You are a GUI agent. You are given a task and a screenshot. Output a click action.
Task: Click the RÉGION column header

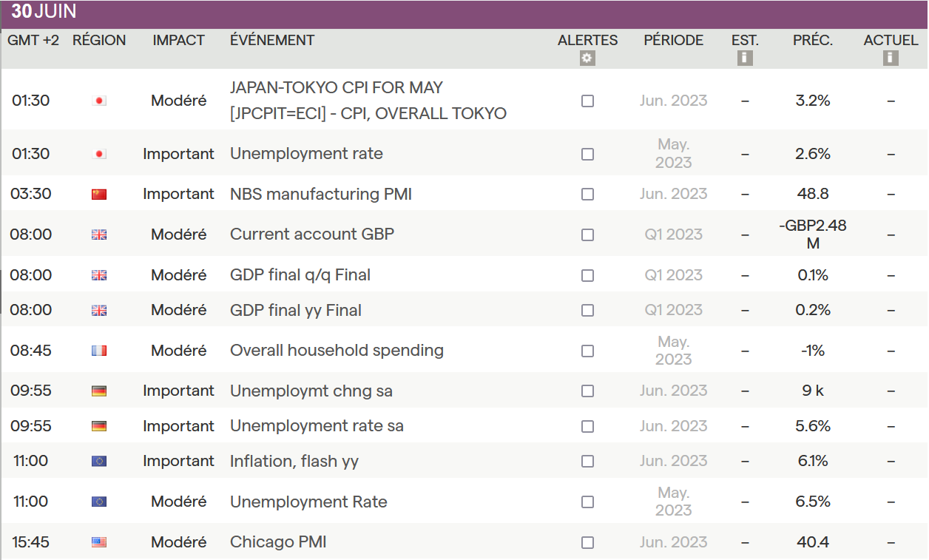[x=99, y=41]
